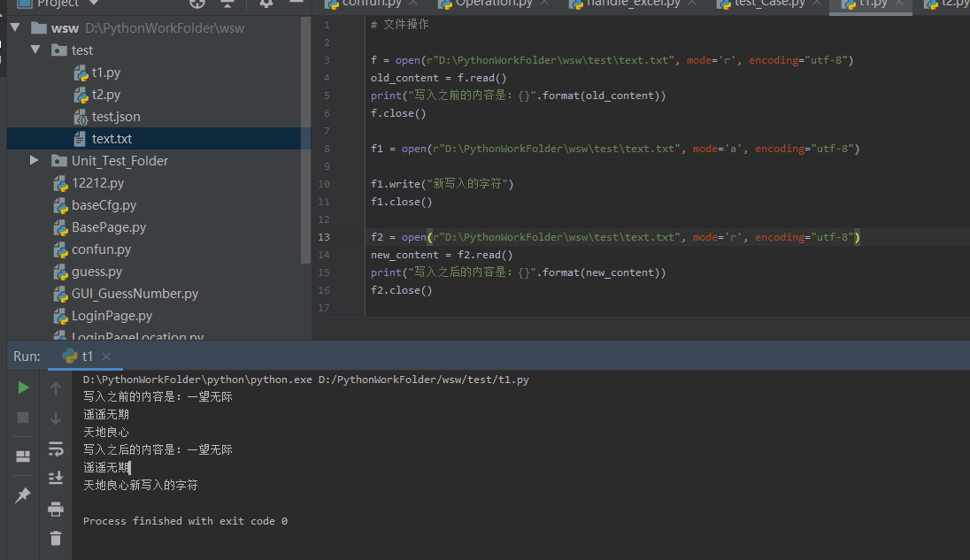Click the text.txt file icon in tree
Viewport: 970px width, 560px height.
pyautogui.click(x=80, y=139)
